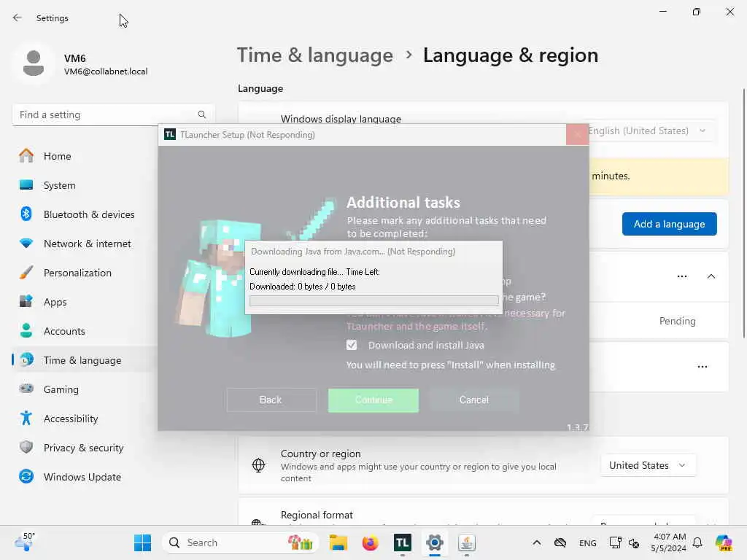
Task: Click Cancel in TLauncher Setup
Action: pos(474,400)
